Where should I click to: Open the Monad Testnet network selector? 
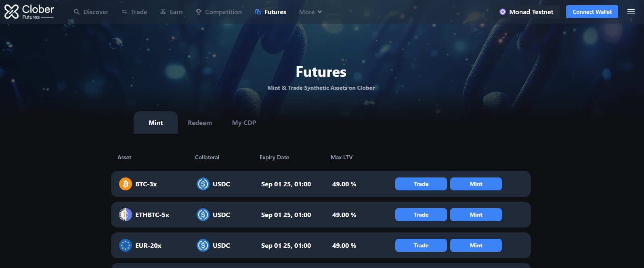click(527, 12)
